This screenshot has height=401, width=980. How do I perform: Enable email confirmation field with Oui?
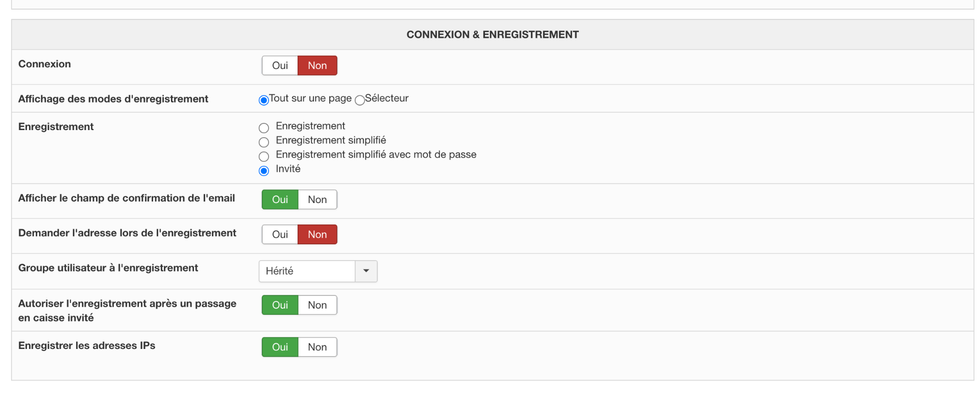280,199
